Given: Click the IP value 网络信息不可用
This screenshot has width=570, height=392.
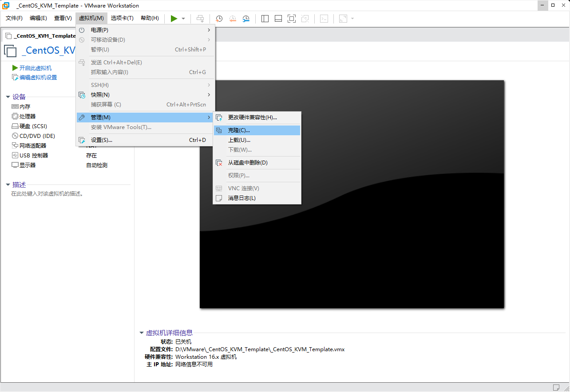Looking at the screenshot, I should coord(194,365).
